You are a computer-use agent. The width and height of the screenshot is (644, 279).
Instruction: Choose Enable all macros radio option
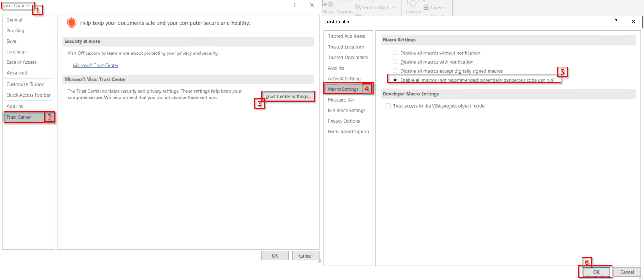point(395,80)
